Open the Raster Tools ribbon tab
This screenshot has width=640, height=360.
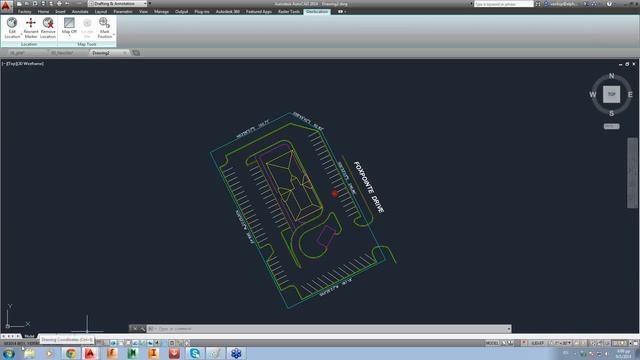[289, 12]
